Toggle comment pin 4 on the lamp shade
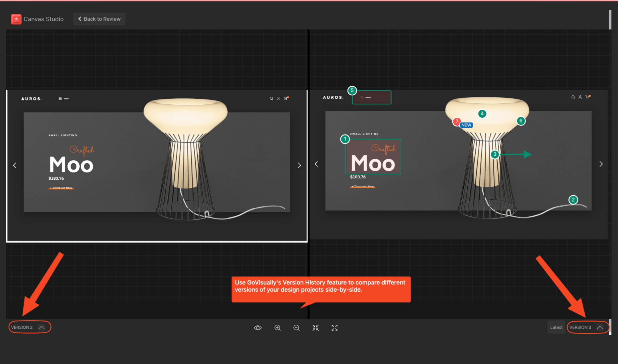This screenshot has height=364, width=618. [x=482, y=113]
